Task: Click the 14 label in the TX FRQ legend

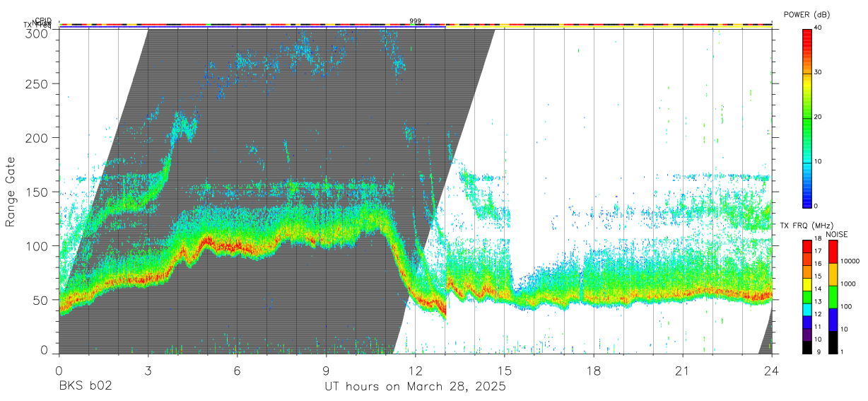Action: point(818,289)
